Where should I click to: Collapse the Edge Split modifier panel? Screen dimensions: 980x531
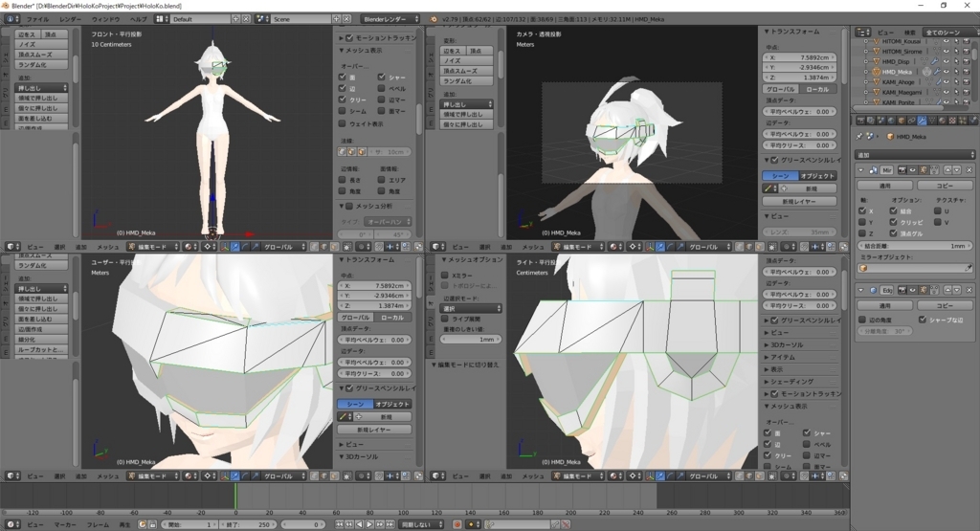coord(861,291)
